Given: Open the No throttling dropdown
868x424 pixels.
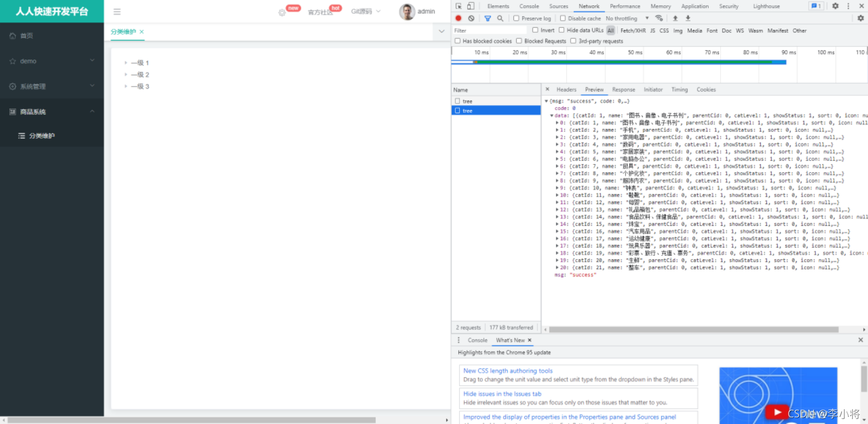Looking at the screenshot, I should click(627, 18).
